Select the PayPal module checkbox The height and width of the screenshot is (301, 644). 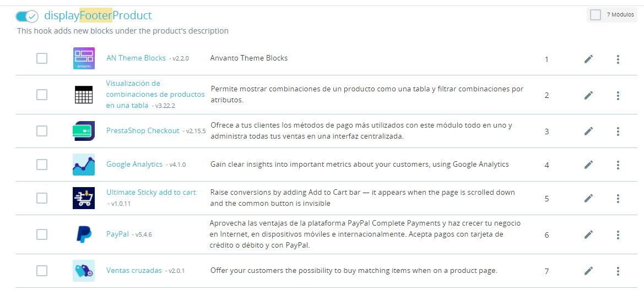pos(41,234)
